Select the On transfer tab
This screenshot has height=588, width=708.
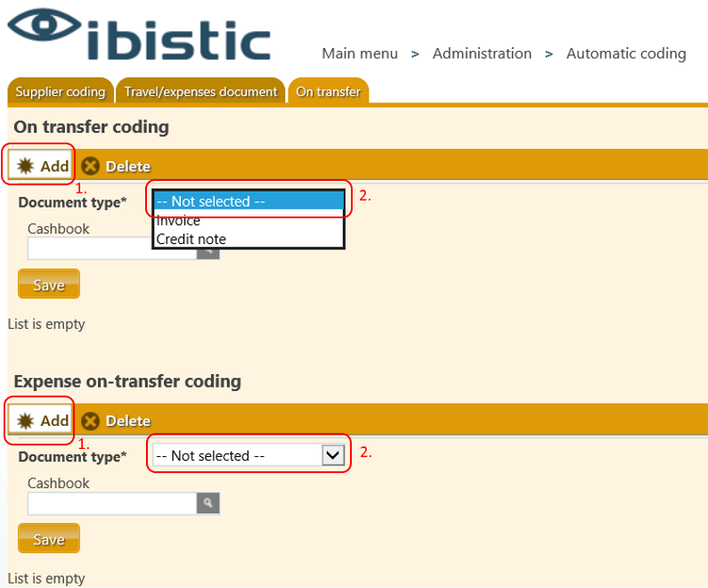point(329,91)
